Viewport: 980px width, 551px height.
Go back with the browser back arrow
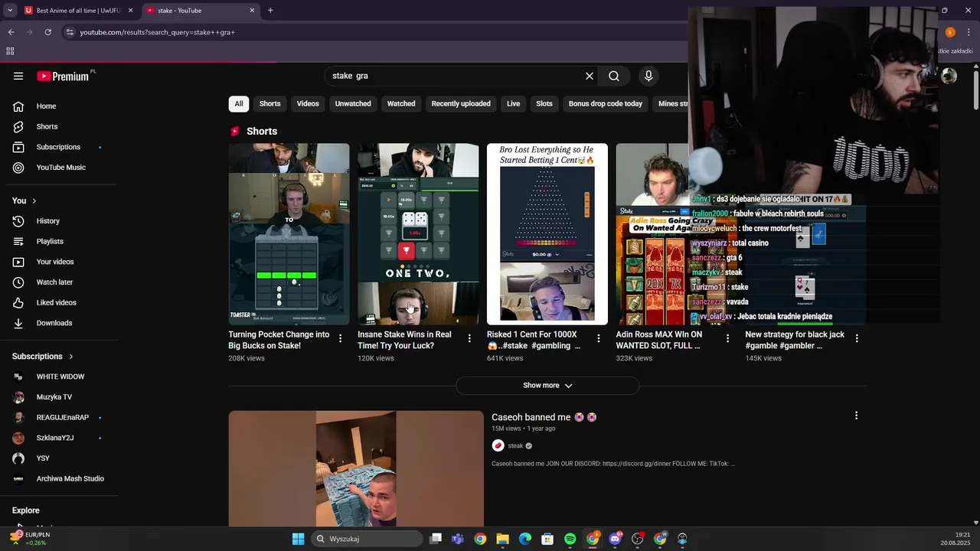(x=11, y=32)
